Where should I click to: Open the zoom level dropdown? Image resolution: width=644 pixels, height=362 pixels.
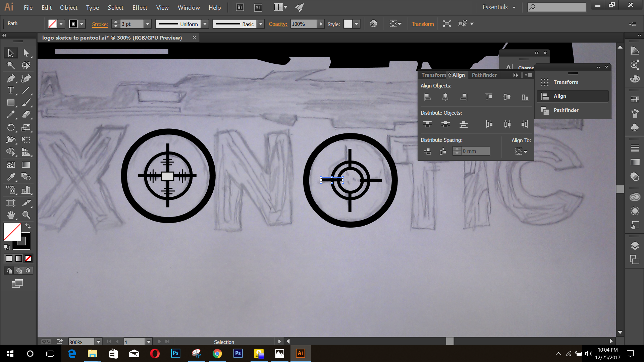pyautogui.click(x=98, y=342)
